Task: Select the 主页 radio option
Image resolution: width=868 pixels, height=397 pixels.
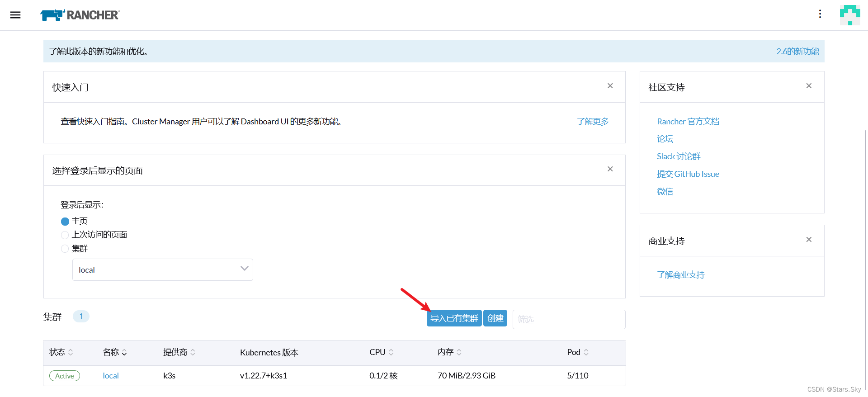Action: click(65, 222)
